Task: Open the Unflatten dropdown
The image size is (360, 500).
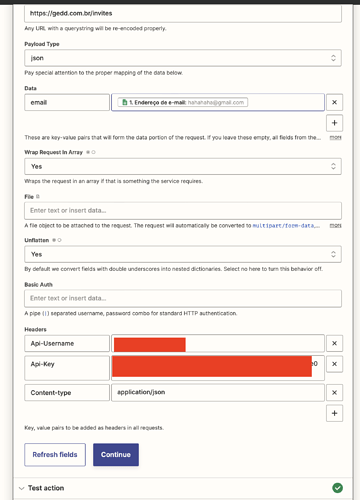Action: 183,254
